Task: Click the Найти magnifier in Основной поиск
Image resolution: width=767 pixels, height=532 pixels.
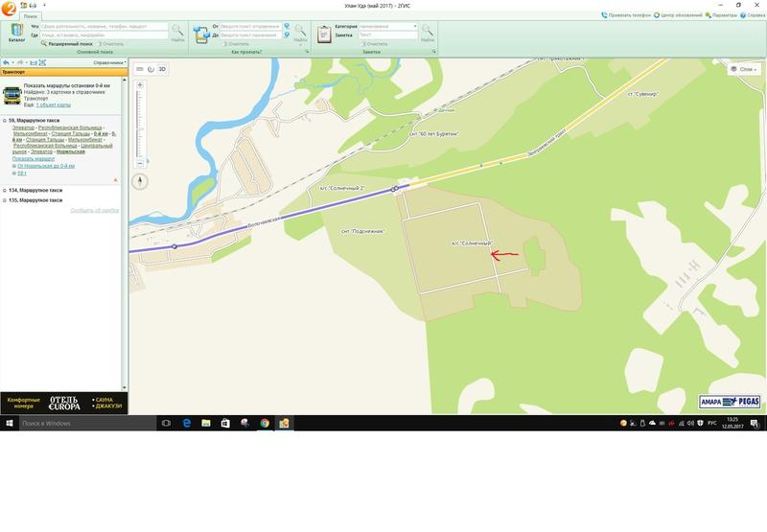Action: point(177,33)
